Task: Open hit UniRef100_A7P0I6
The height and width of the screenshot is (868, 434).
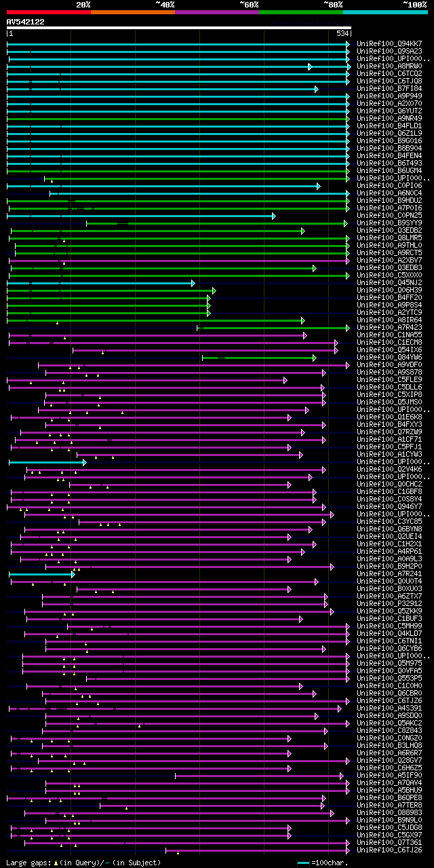Action: pyautogui.click(x=391, y=208)
